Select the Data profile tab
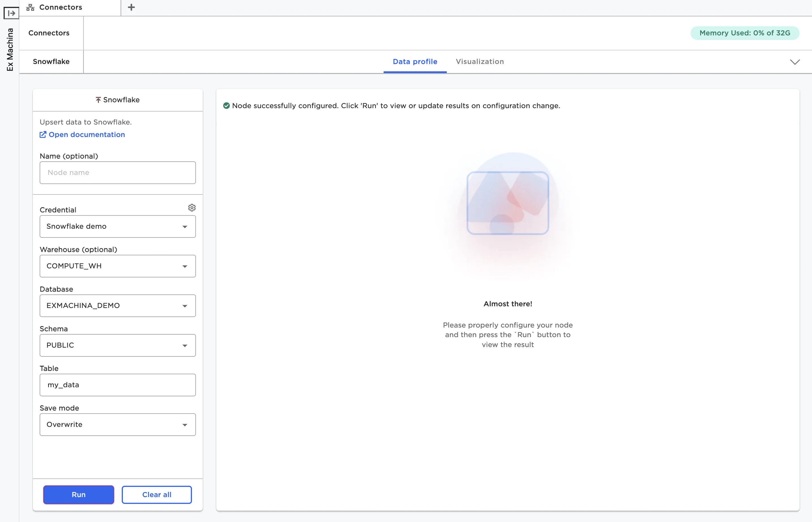Screen dimensions: 812x522 tap(415, 62)
